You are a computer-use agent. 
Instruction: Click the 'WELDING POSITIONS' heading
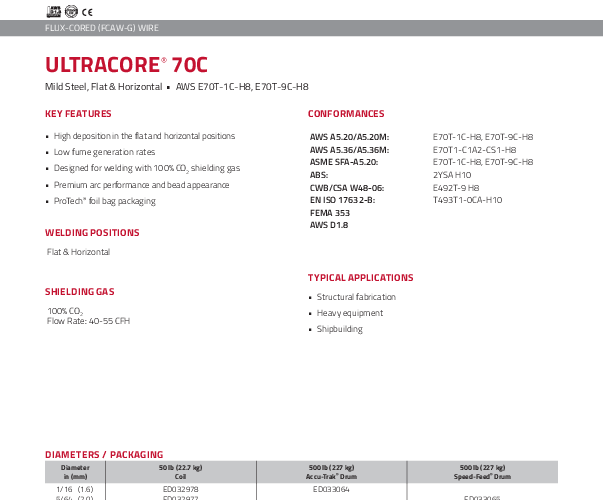[x=92, y=233]
